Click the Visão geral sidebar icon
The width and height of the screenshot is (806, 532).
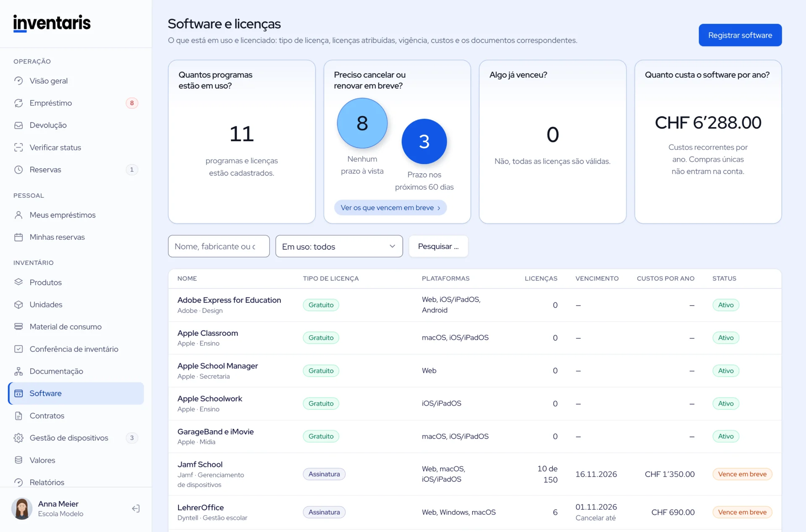(18, 81)
